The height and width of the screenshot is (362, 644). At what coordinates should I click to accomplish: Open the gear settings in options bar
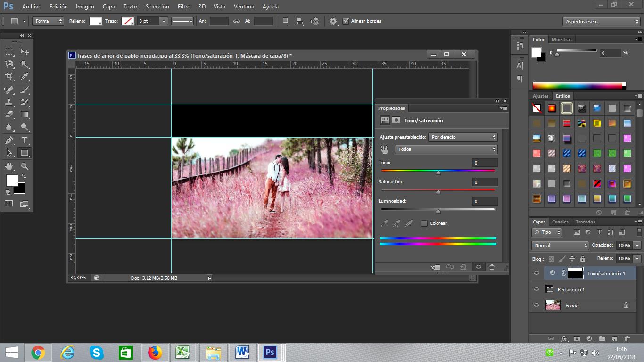(x=333, y=21)
